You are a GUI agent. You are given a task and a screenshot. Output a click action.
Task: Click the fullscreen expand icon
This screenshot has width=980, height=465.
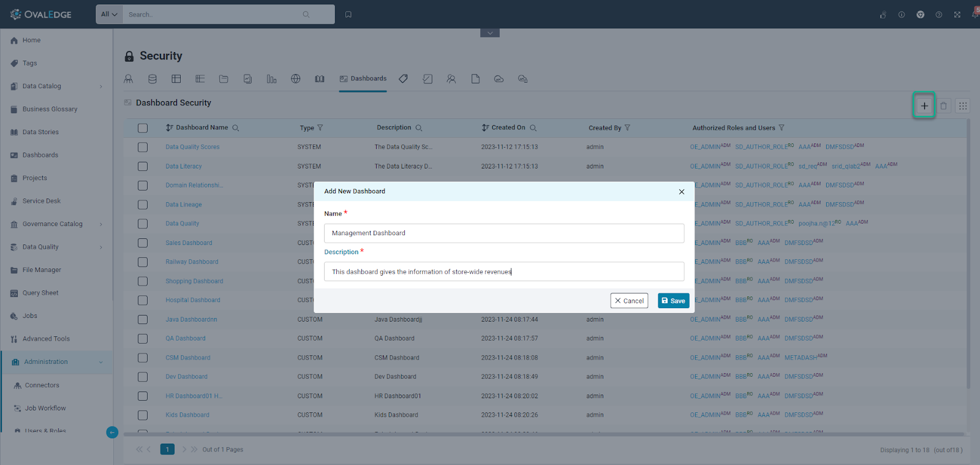tap(957, 15)
